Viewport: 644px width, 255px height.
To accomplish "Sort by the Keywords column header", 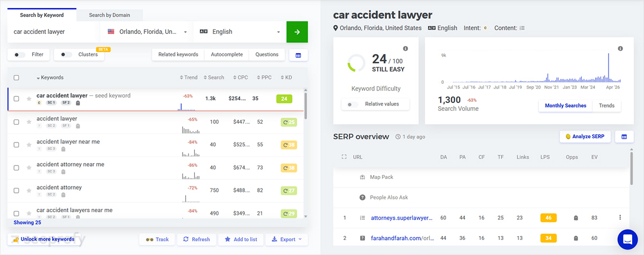I will point(50,78).
